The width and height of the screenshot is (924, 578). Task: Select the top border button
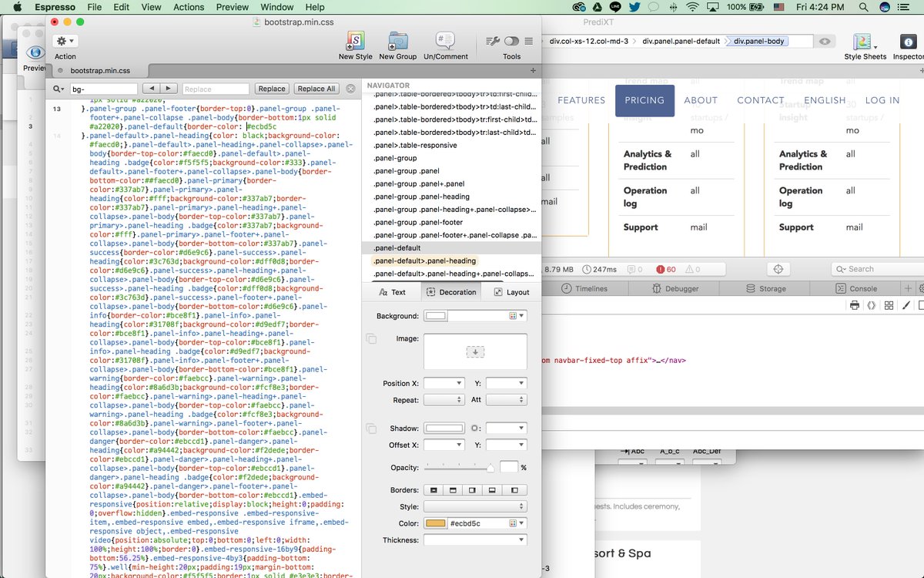[x=454, y=490]
